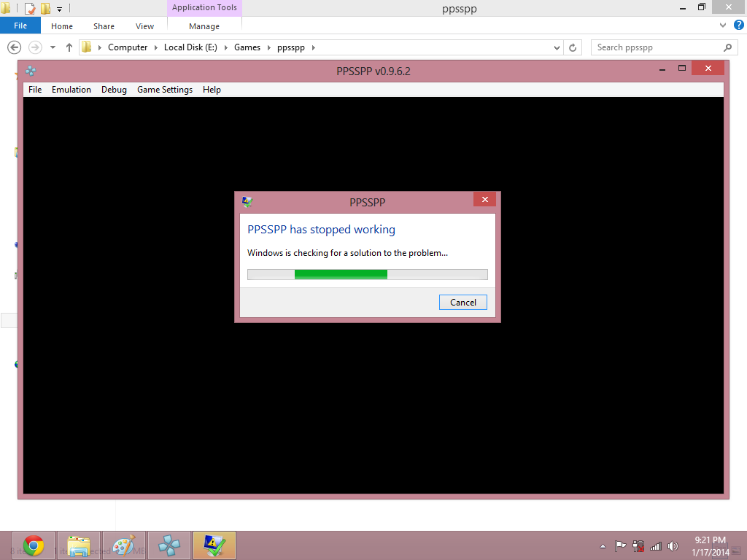Click the search magnifier icon

(x=727, y=47)
